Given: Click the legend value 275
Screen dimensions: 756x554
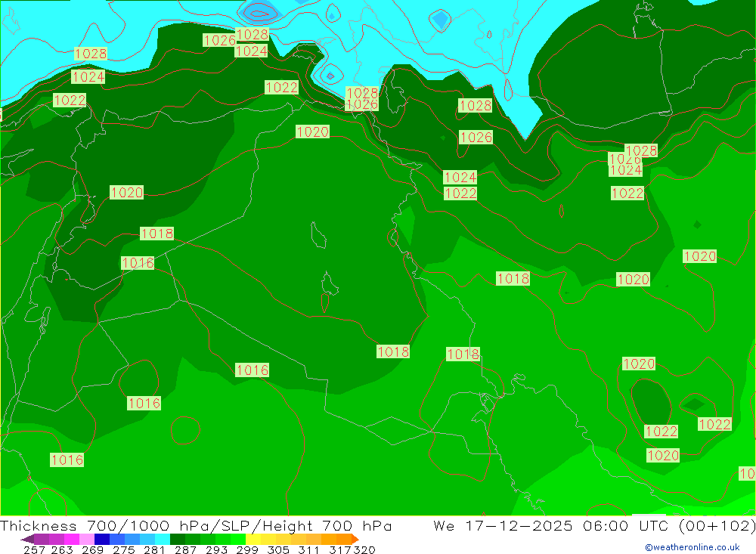Looking at the screenshot, I should [x=123, y=549].
